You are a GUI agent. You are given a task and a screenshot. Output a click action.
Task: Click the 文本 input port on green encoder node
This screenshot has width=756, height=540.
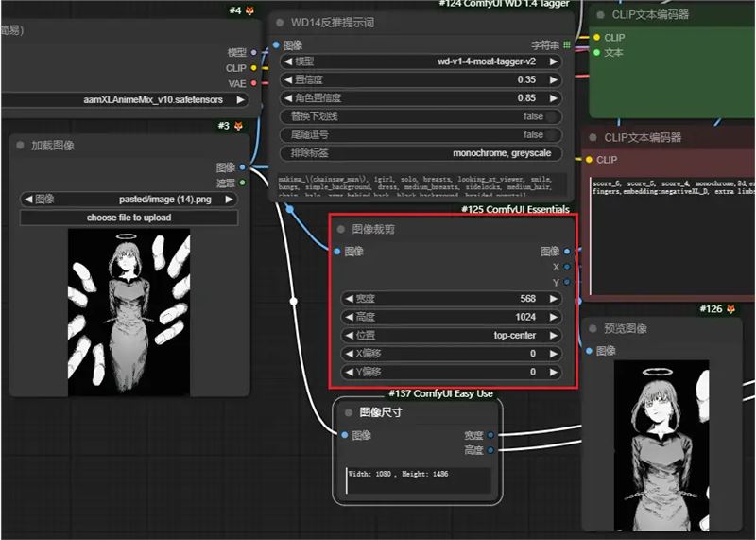tap(597, 52)
